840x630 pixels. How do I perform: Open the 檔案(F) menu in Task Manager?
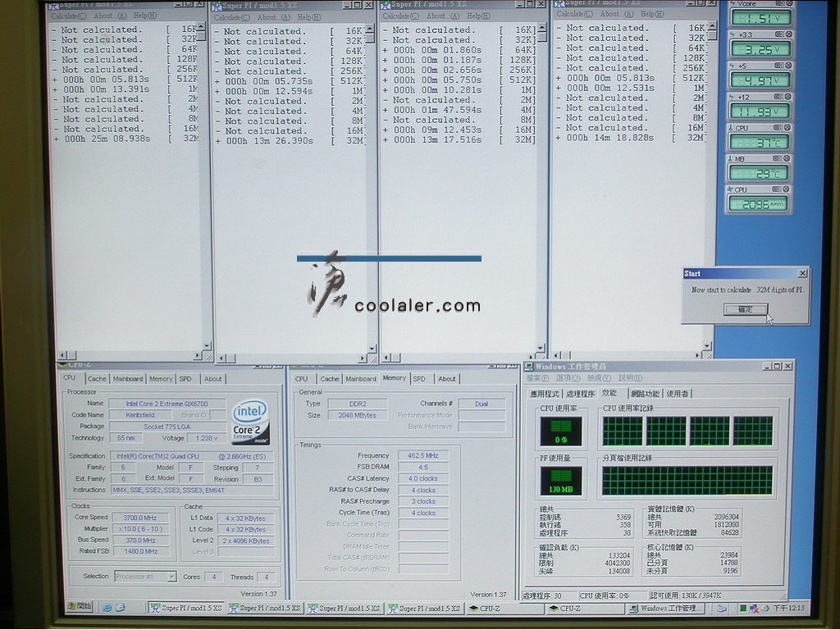(x=538, y=378)
